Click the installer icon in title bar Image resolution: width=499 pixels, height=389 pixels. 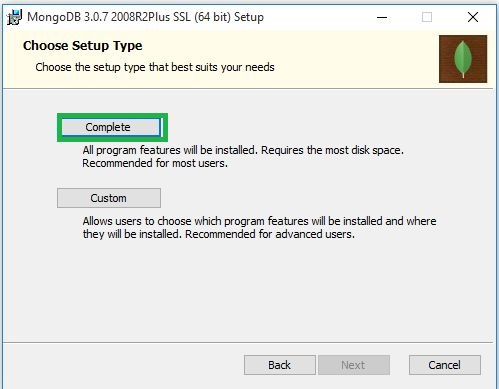pyautogui.click(x=14, y=17)
